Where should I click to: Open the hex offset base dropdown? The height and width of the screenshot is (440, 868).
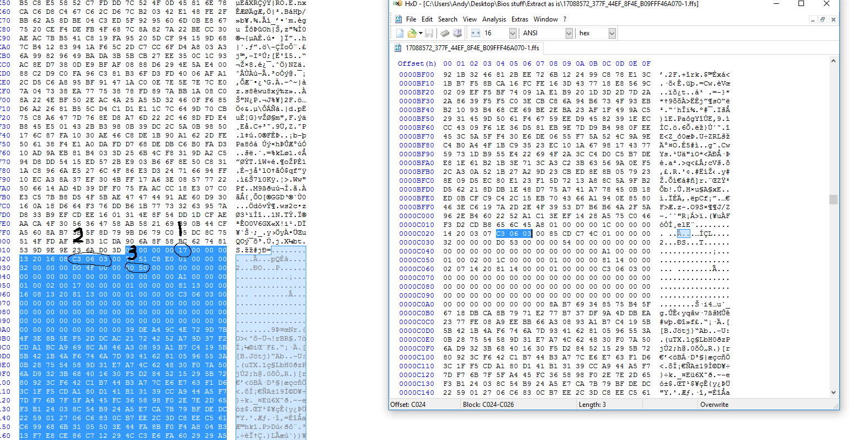click(x=612, y=33)
